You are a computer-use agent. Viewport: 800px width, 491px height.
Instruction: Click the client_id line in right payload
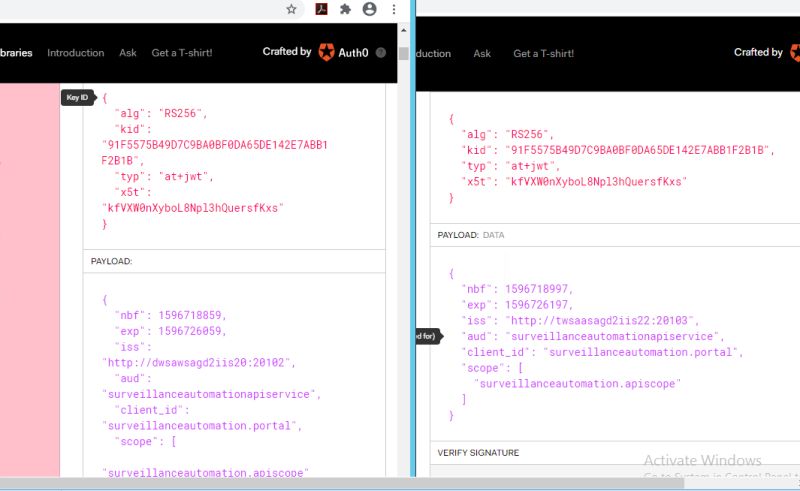point(602,352)
